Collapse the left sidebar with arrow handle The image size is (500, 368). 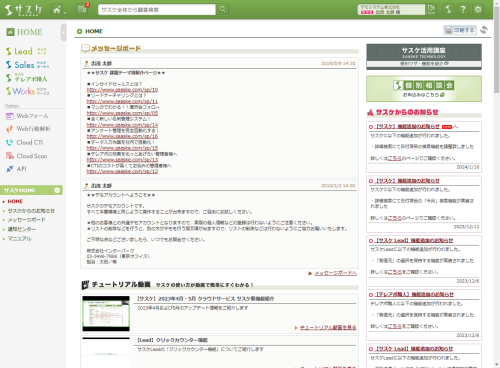pyautogui.click(x=63, y=32)
